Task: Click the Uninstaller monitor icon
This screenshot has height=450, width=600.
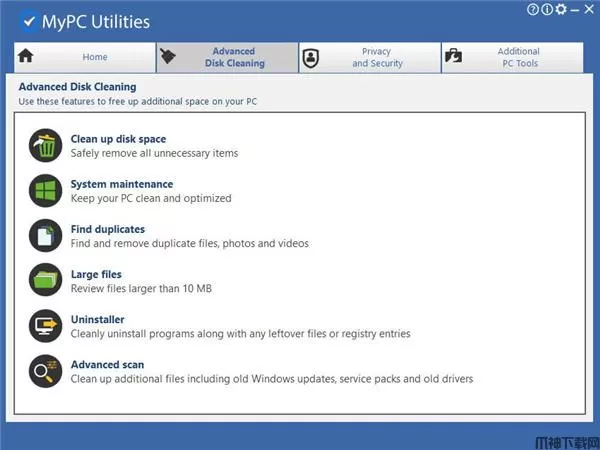Action: pos(44,326)
